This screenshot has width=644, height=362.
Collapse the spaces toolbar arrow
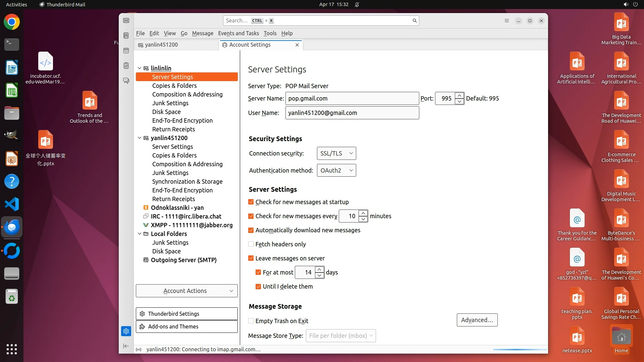point(126,346)
